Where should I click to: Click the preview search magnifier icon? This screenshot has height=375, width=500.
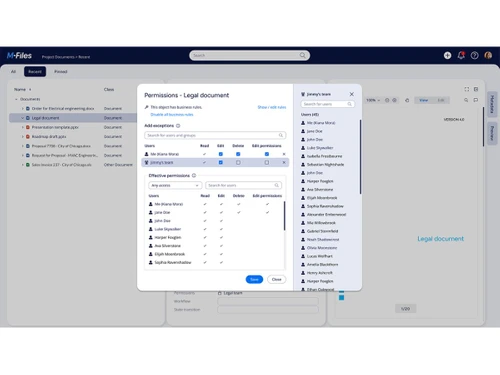point(466,100)
